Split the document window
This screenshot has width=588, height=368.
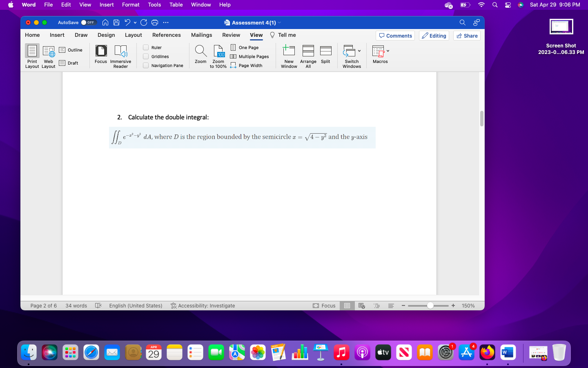click(x=325, y=55)
